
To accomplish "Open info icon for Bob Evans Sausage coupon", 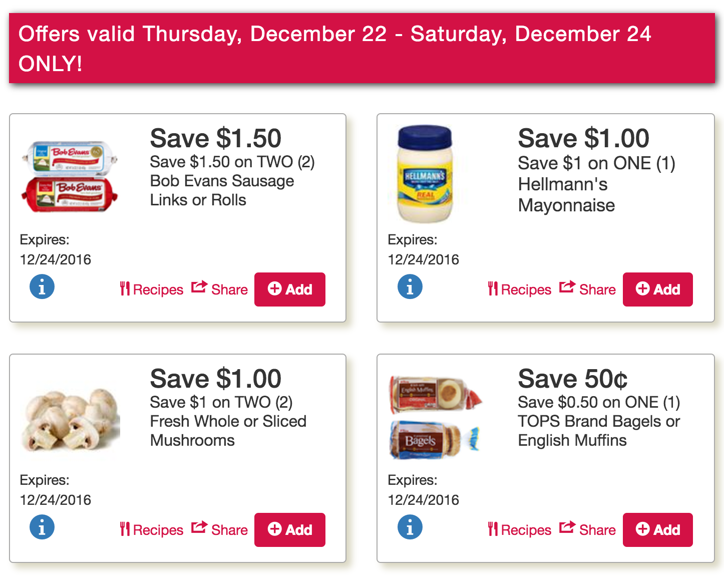I will [x=42, y=287].
